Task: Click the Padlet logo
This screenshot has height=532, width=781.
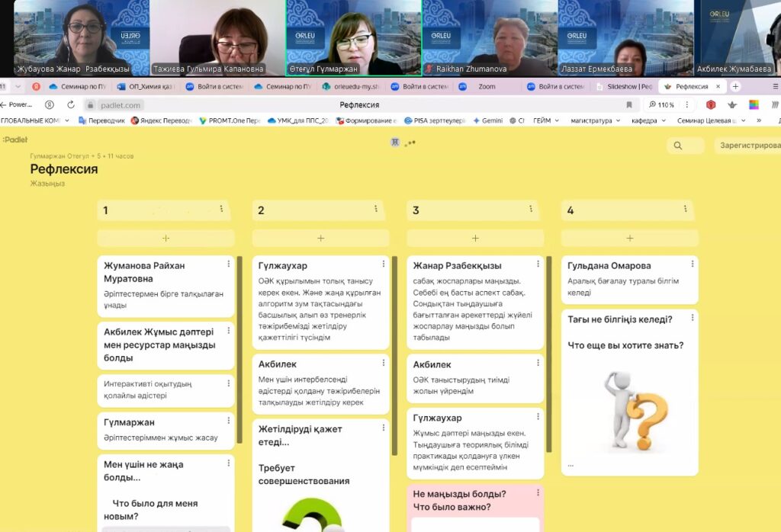Action: click(x=15, y=139)
